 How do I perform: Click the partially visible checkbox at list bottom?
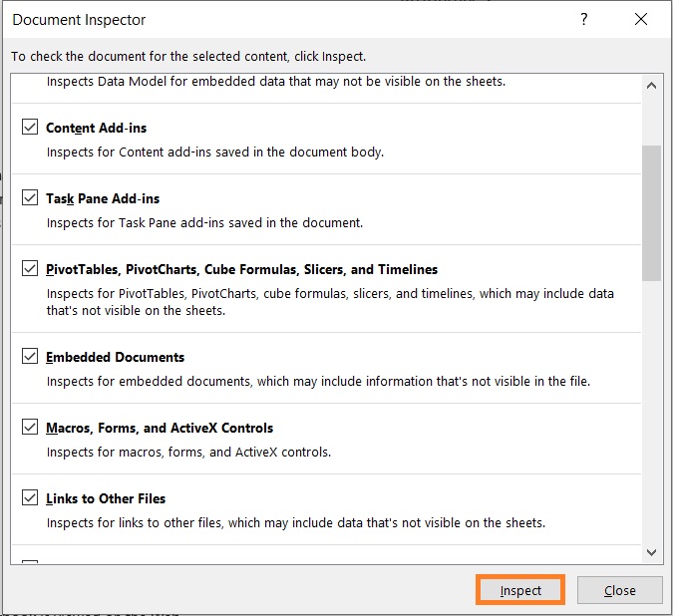[x=30, y=561]
